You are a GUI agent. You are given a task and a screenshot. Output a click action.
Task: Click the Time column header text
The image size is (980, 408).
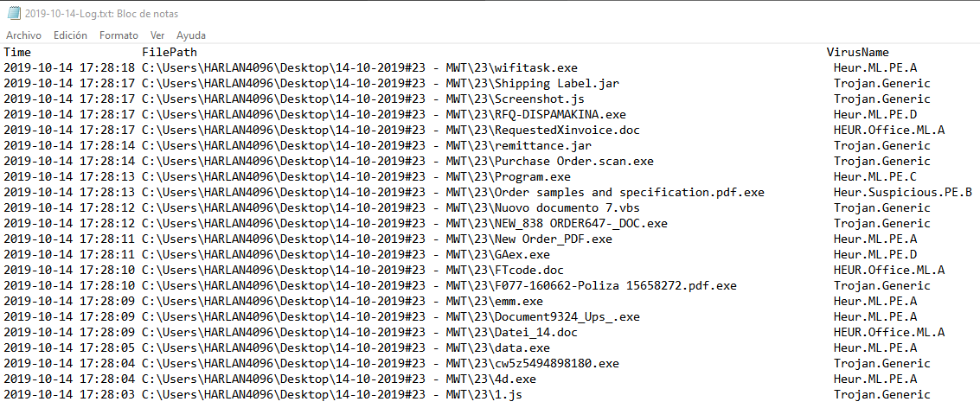[x=17, y=53]
